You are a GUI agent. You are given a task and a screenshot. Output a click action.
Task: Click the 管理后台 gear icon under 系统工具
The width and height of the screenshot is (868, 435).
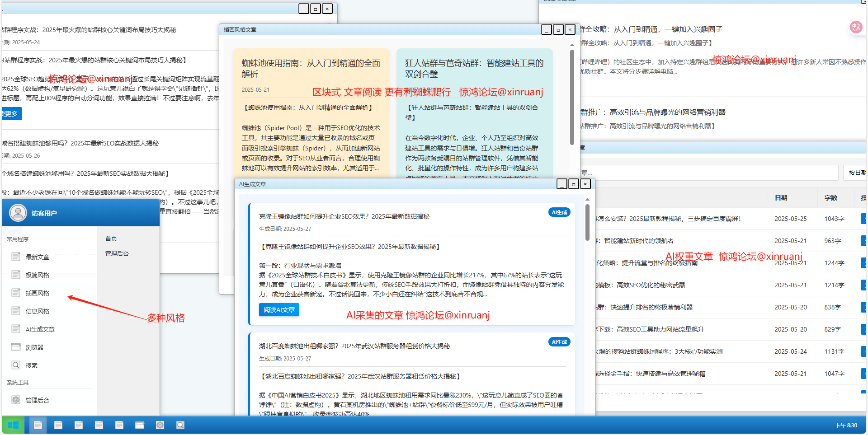click(16, 400)
